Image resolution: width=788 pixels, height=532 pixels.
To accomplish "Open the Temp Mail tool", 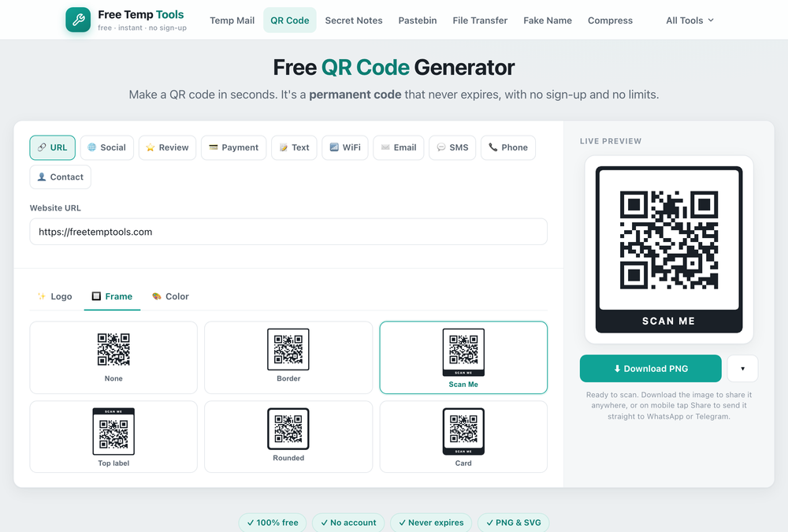I will 232,20.
